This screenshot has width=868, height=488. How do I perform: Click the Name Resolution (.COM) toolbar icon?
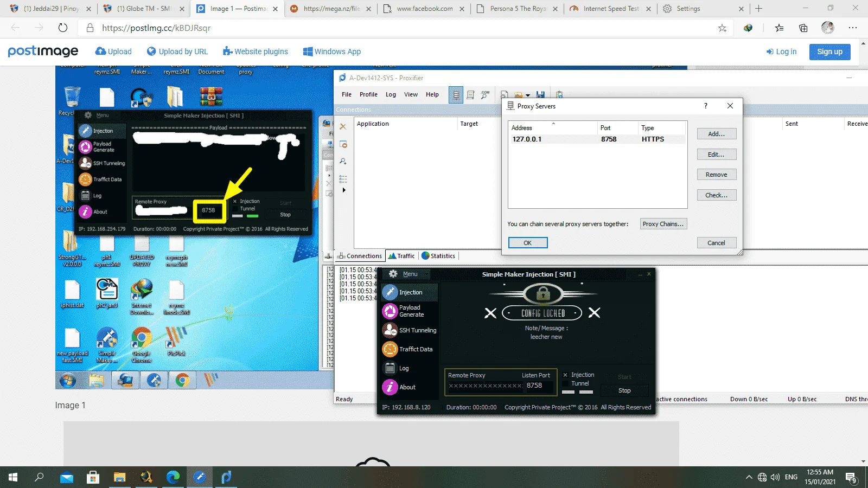point(485,95)
